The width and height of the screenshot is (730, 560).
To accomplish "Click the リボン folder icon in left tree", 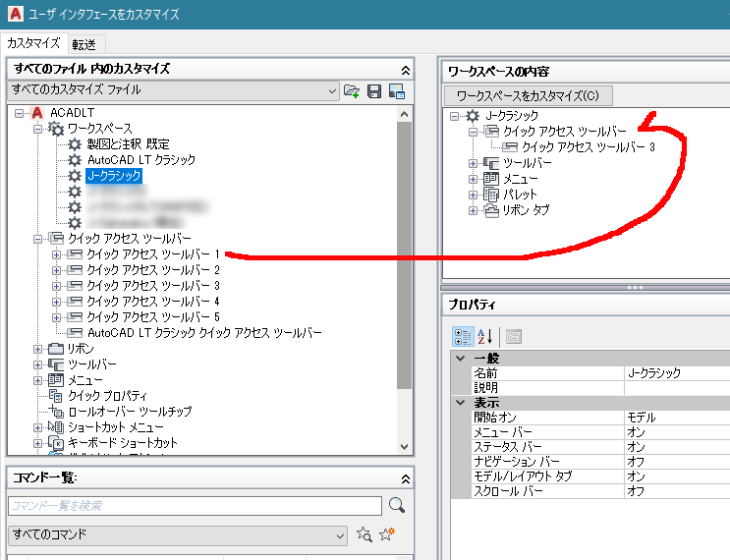I will 56,348.
